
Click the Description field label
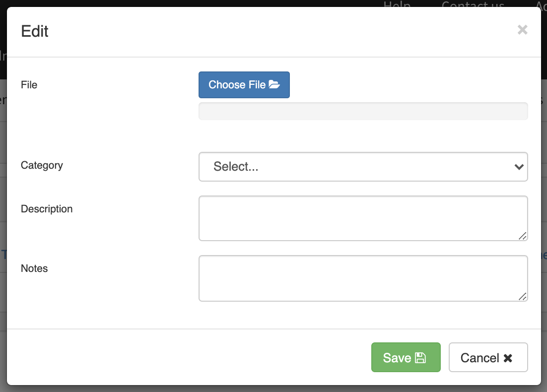47,209
